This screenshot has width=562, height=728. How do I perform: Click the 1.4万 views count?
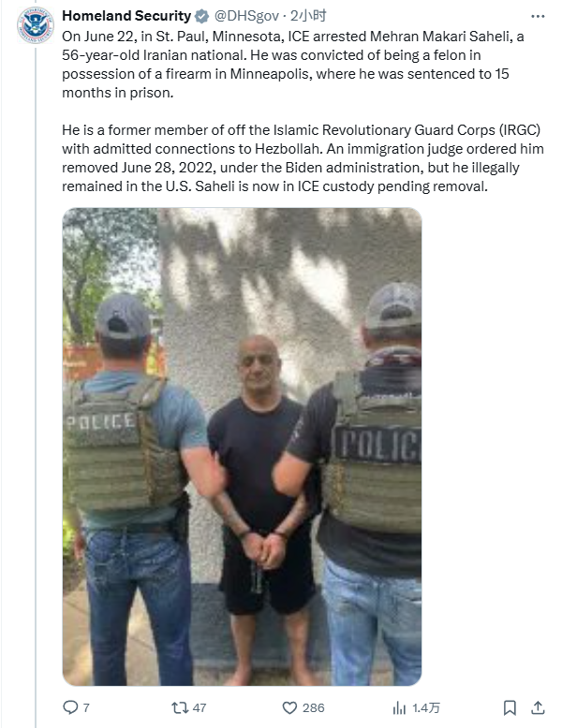point(426,708)
